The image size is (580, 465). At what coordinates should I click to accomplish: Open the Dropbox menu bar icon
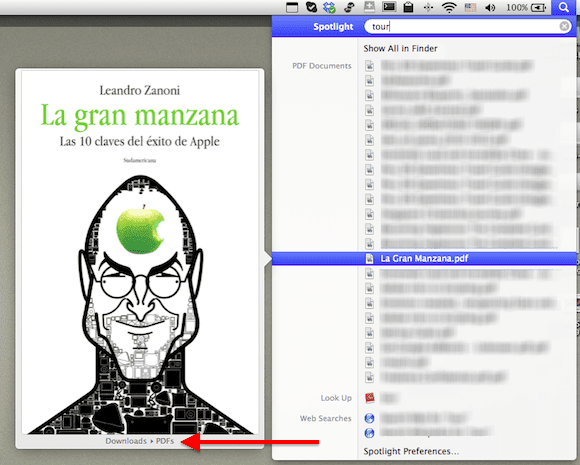329,7
